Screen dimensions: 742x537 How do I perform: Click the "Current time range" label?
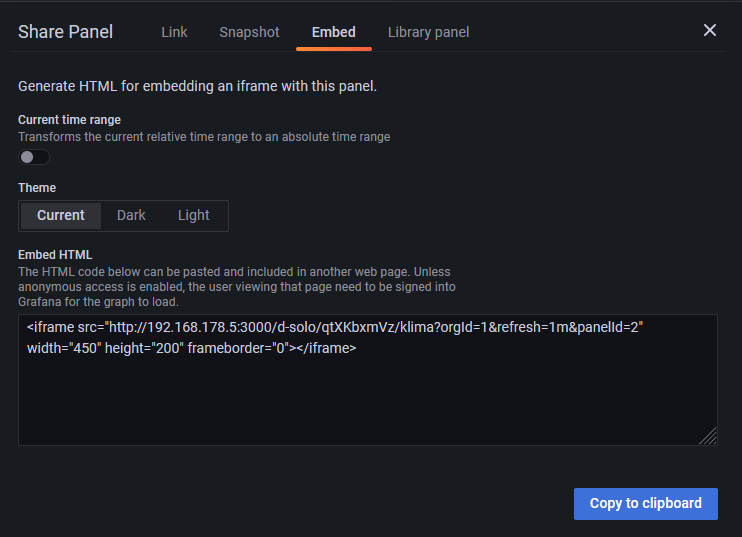(69, 120)
